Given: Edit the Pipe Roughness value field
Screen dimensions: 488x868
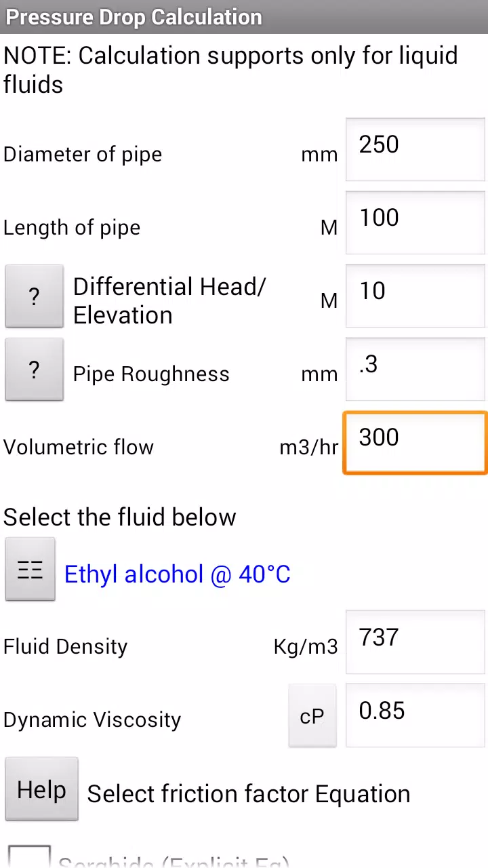Looking at the screenshot, I should tap(415, 369).
